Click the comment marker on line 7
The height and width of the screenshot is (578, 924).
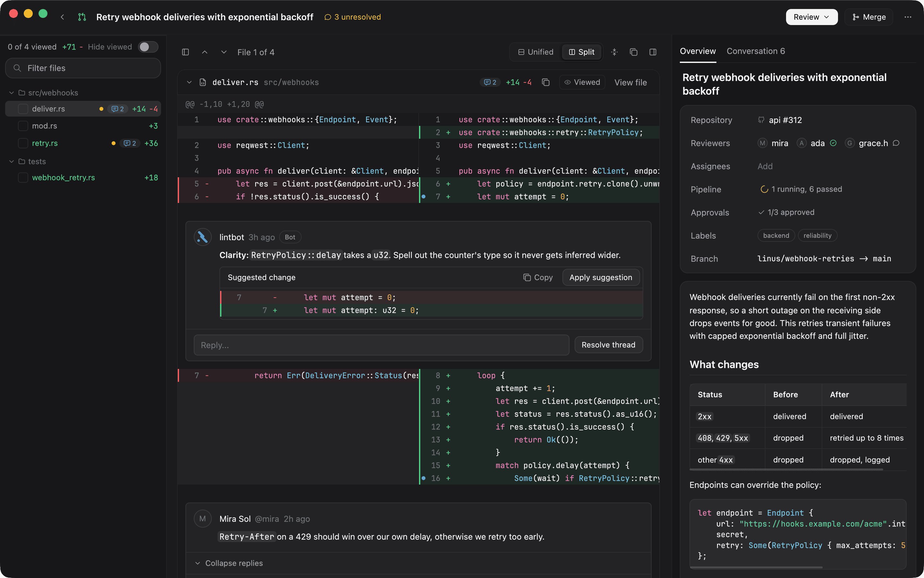pyautogui.click(x=424, y=197)
